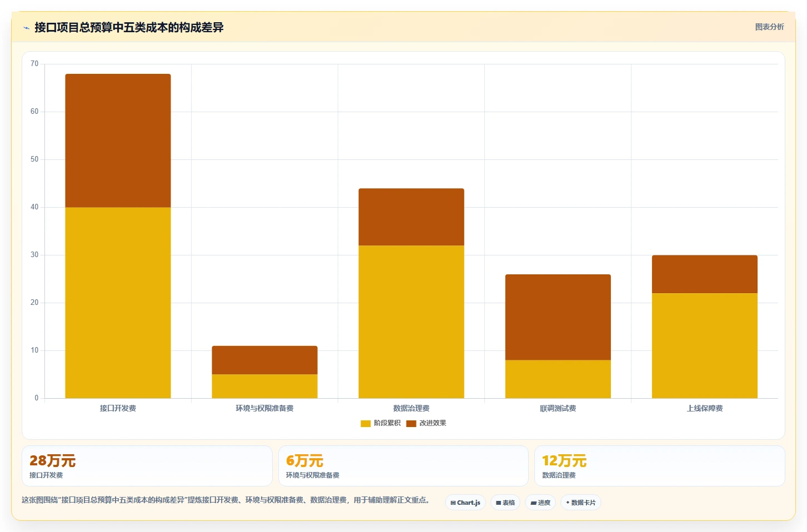Click the 接口开发费 axis label
Screen dimensions: 807x532
118,408
